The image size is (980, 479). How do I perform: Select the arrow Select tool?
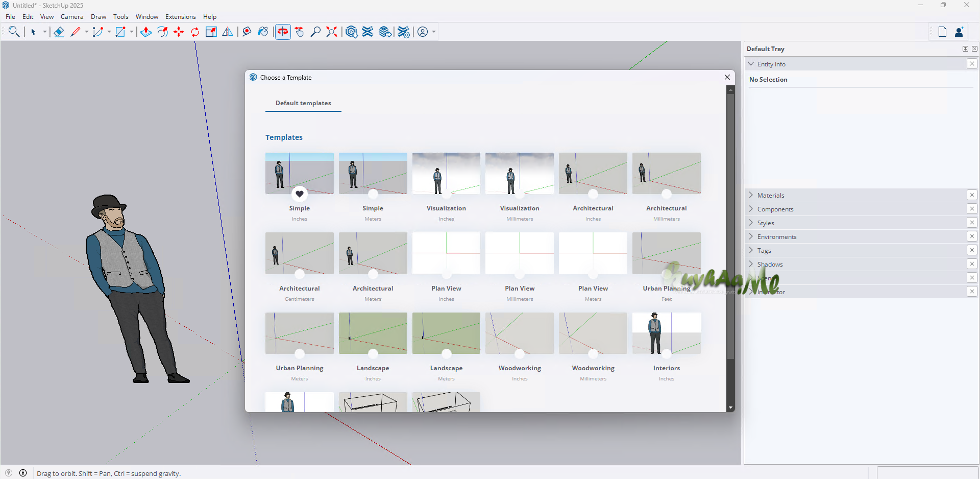[x=33, y=32]
